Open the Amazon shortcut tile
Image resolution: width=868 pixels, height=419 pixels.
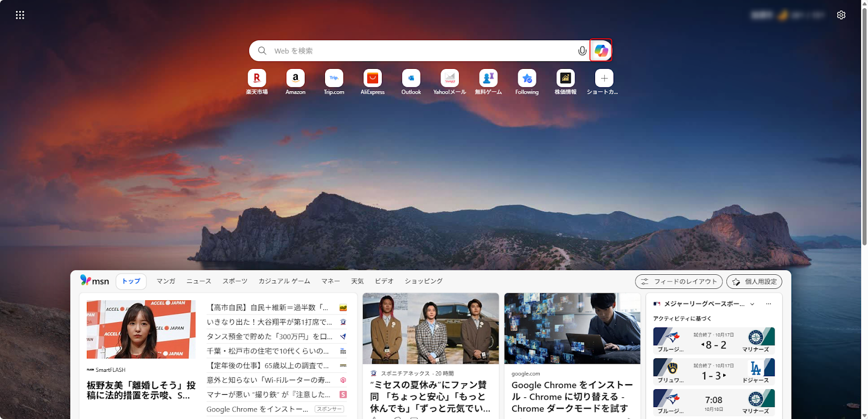pos(295,79)
